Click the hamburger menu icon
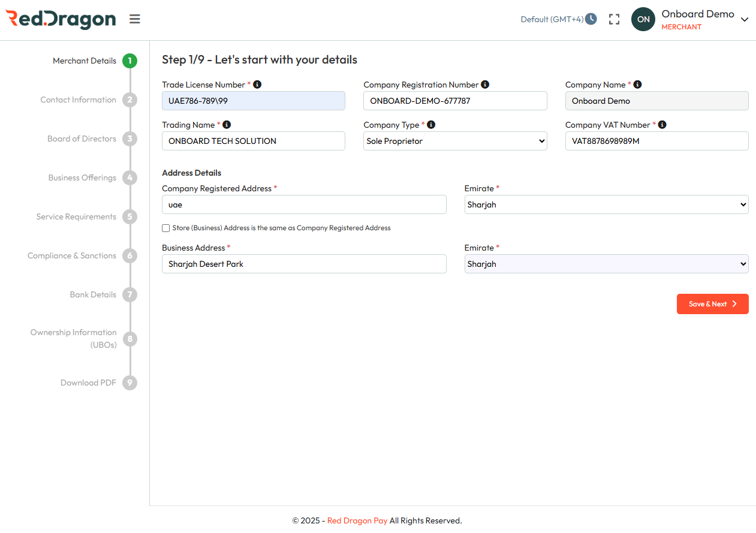 (x=135, y=19)
